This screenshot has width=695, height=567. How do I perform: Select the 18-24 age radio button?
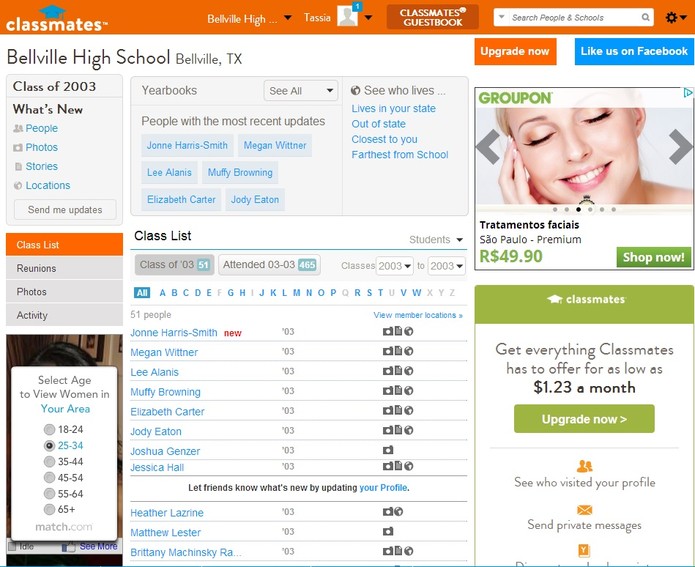(49, 429)
